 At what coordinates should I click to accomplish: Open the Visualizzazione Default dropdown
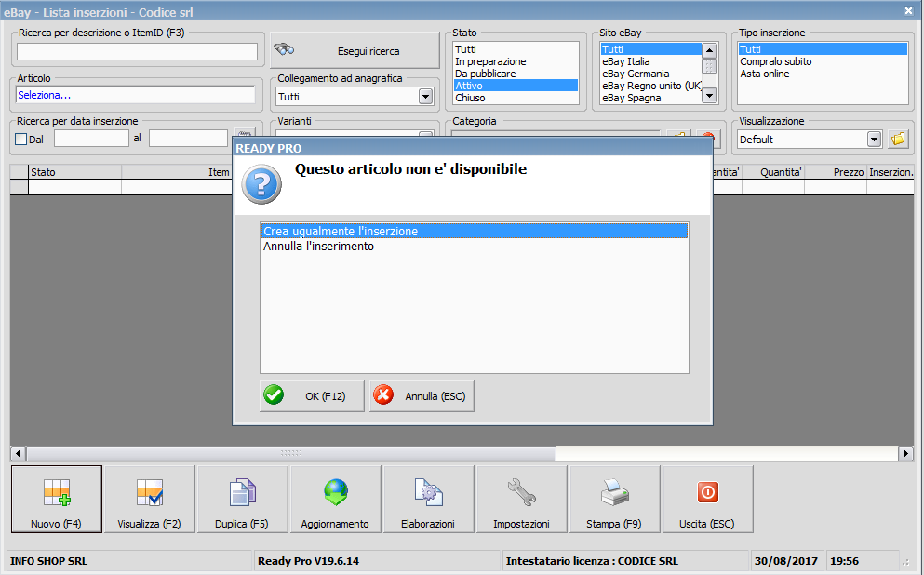point(874,139)
